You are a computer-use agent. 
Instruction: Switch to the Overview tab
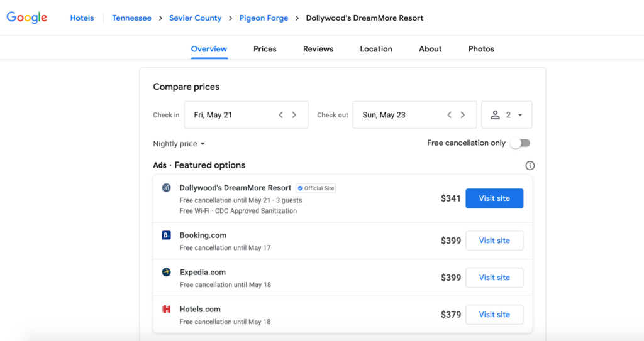click(209, 49)
